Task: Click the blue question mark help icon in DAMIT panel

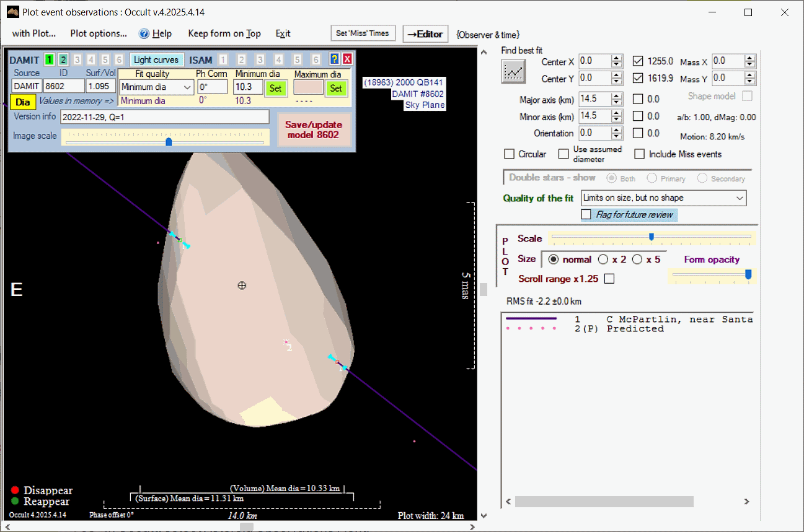Action: coord(335,59)
